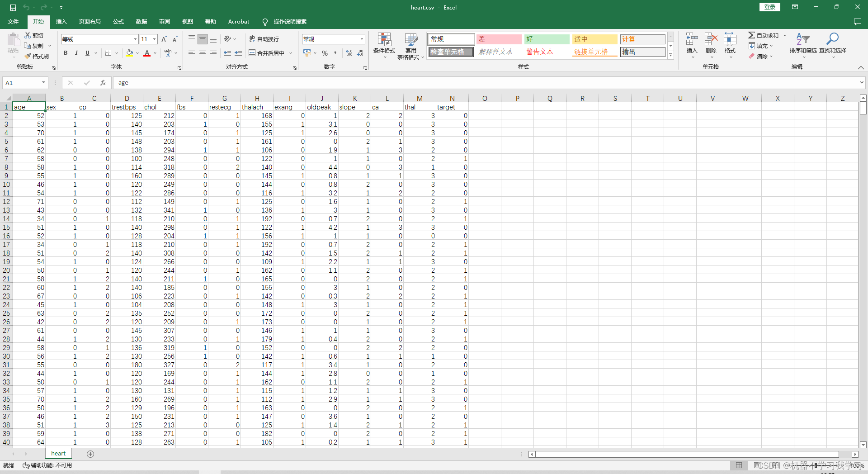Screen dimensions: 868x474
Task: Undo the last action
Action: 26,7
